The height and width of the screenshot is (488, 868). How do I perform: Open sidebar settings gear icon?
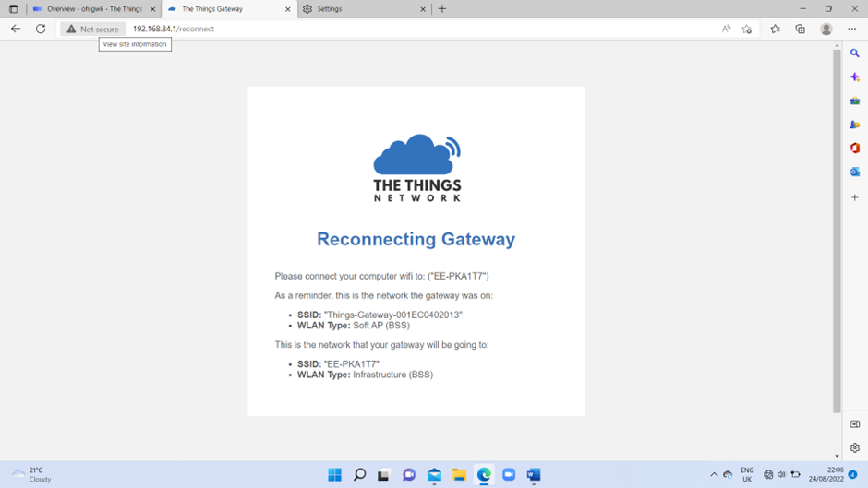tap(854, 448)
